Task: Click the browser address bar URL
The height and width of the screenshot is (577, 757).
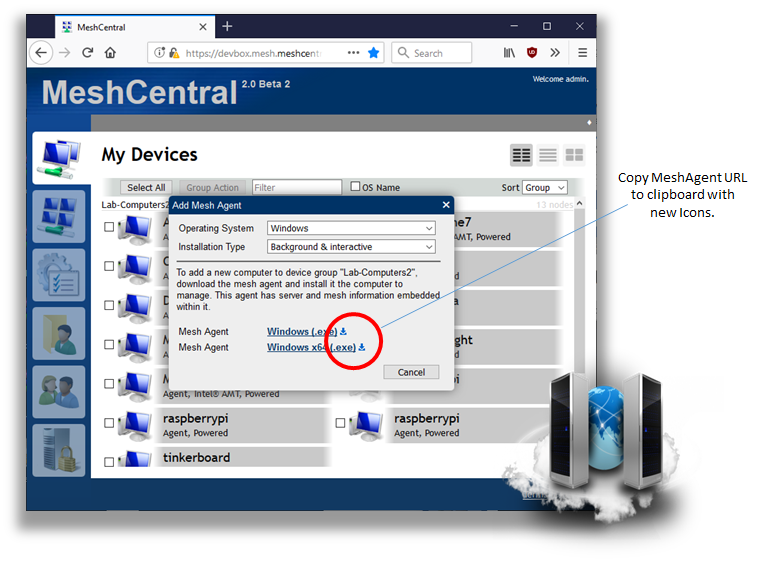Action: pyautogui.click(x=253, y=53)
